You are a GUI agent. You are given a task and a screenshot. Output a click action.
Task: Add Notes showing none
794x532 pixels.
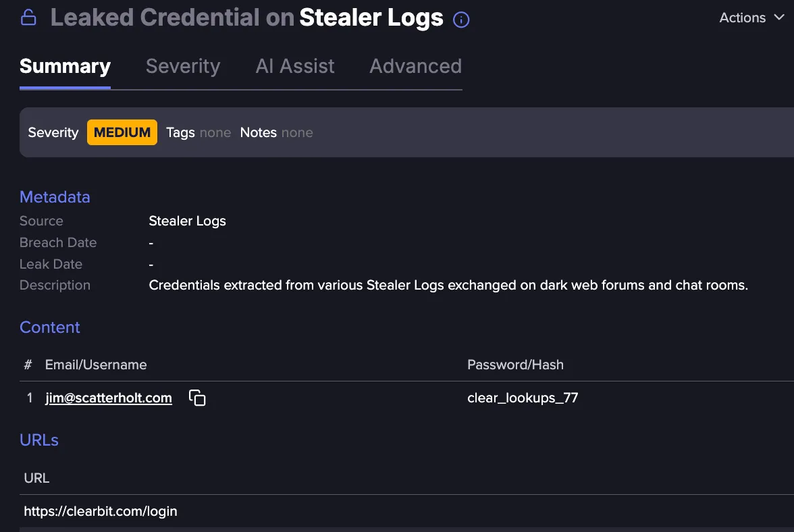click(277, 132)
